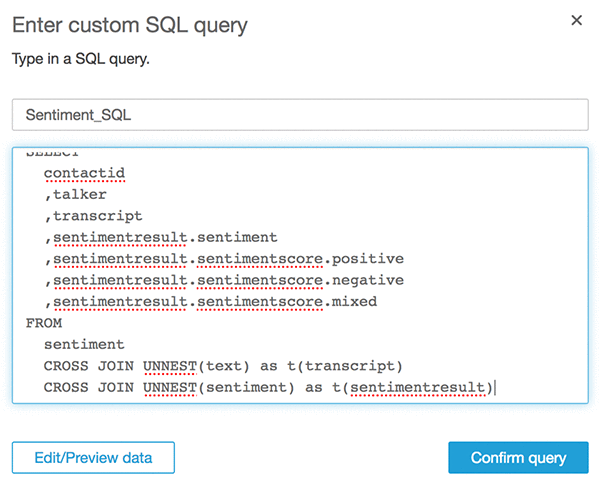Place cursor on the contactid line

pyautogui.click(x=84, y=173)
